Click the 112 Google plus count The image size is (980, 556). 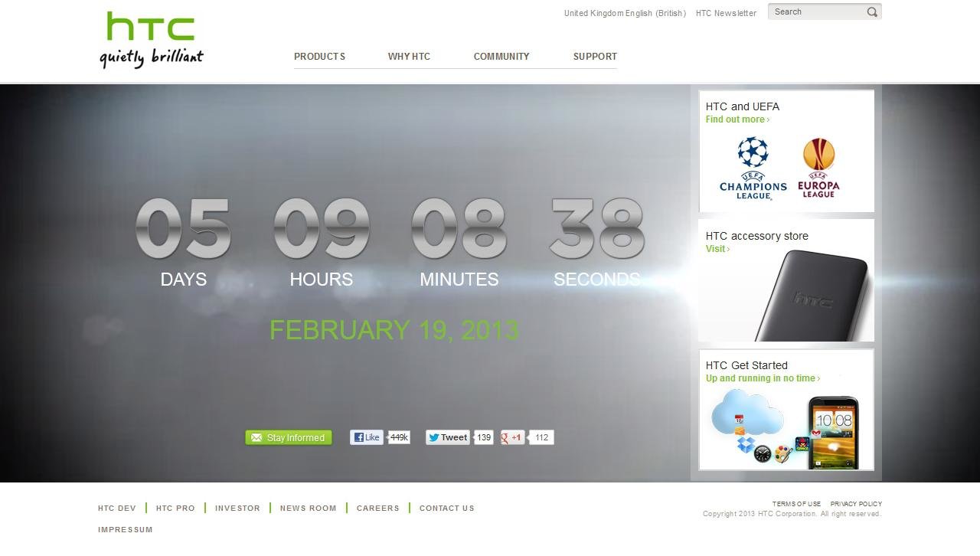541,437
